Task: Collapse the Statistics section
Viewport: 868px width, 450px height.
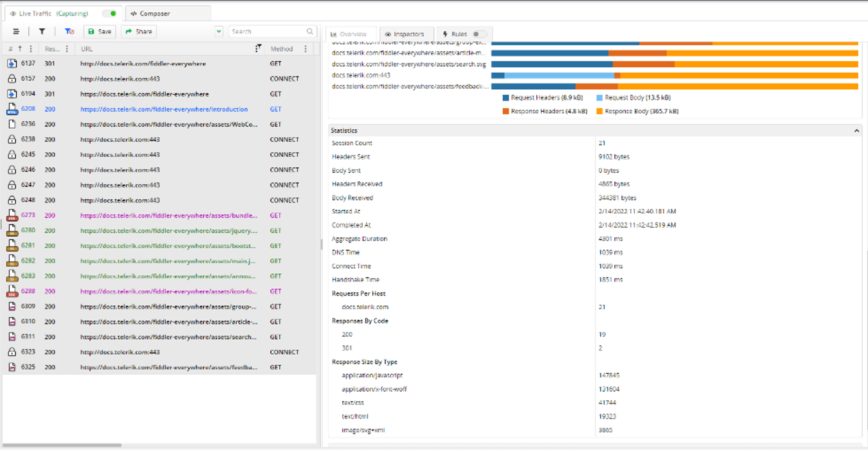Action: (856, 131)
